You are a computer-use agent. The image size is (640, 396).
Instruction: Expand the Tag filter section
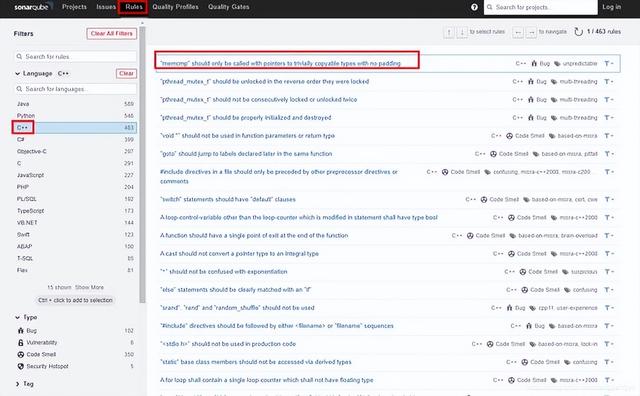18,384
